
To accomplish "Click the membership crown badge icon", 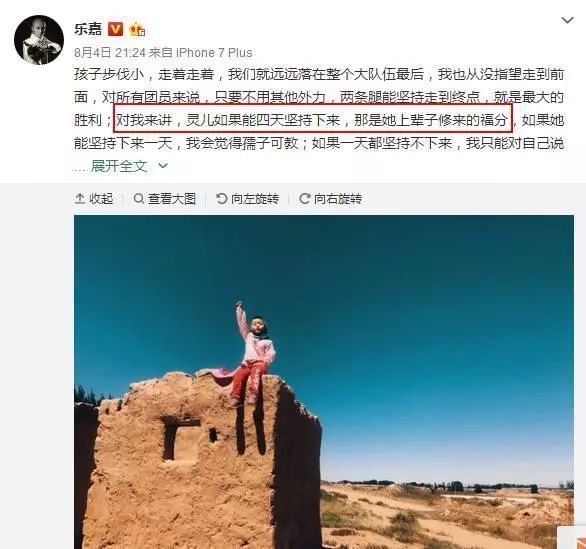I will 137,29.
